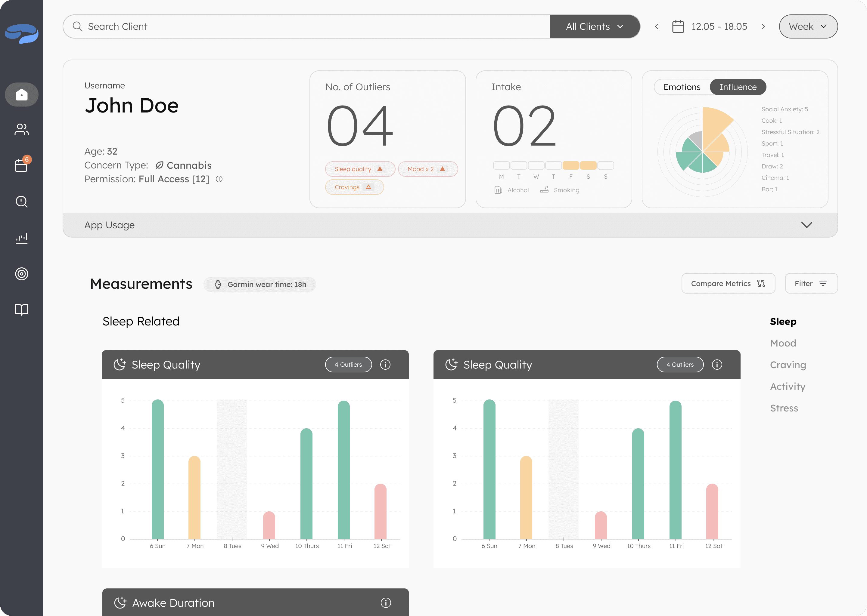The image size is (867, 616).
Task: Select the Influence toggle option
Action: point(738,87)
